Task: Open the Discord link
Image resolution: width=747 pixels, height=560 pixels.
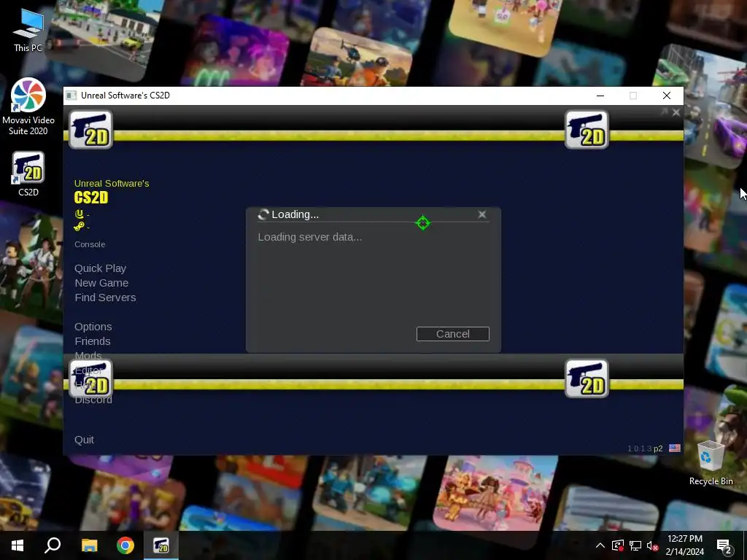Action: pyautogui.click(x=93, y=400)
